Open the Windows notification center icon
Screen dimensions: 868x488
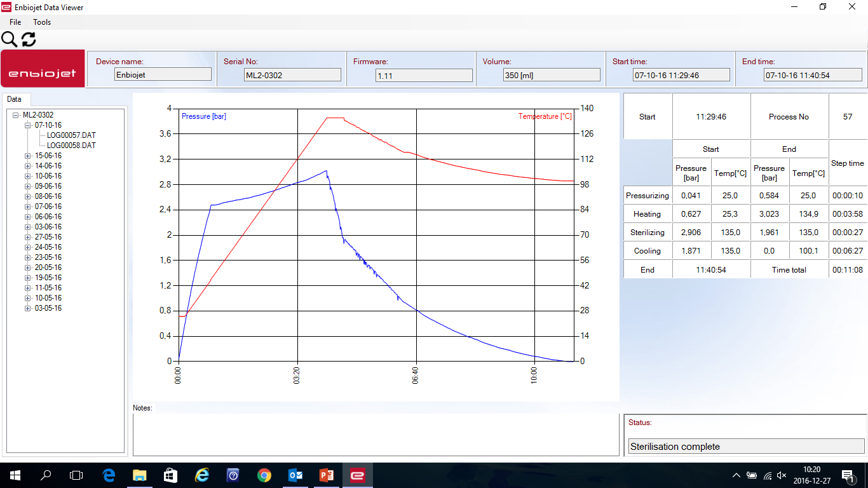click(x=848, y=475)
